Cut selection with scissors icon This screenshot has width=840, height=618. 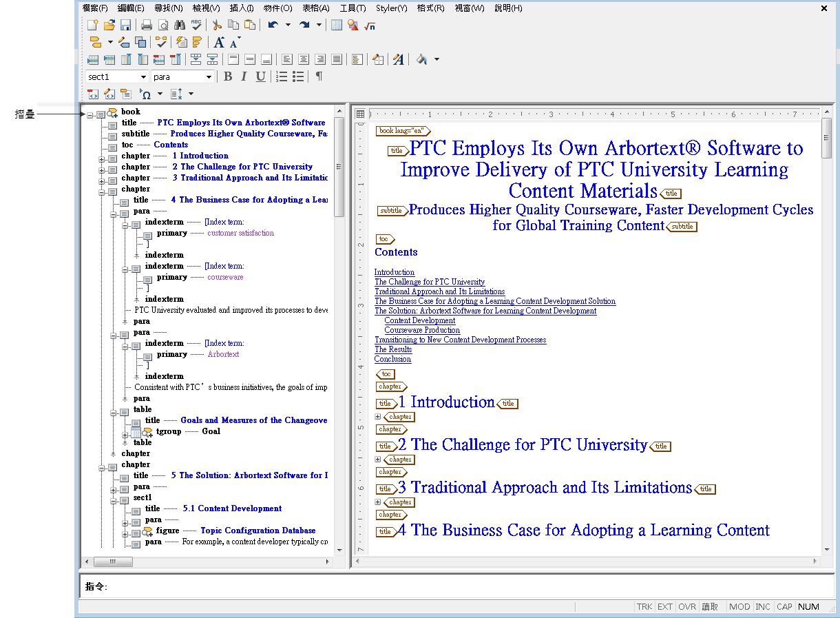(x=217, y=25)
